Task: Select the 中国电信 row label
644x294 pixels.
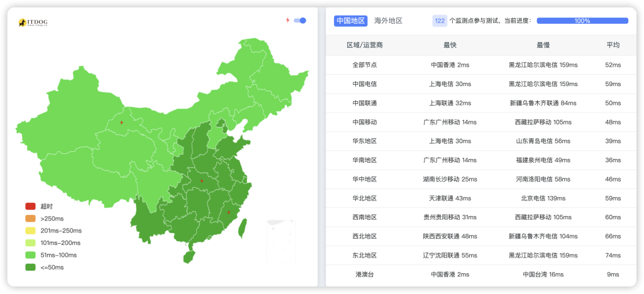Action: pyautogui.click(x=365, y=84)
